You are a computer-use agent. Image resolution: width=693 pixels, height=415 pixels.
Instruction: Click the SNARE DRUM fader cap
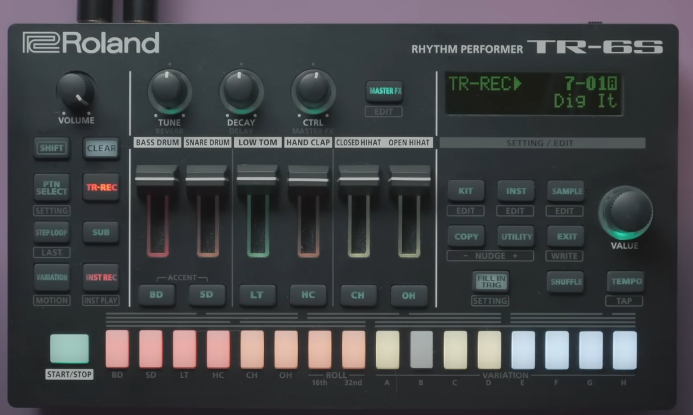206,178
